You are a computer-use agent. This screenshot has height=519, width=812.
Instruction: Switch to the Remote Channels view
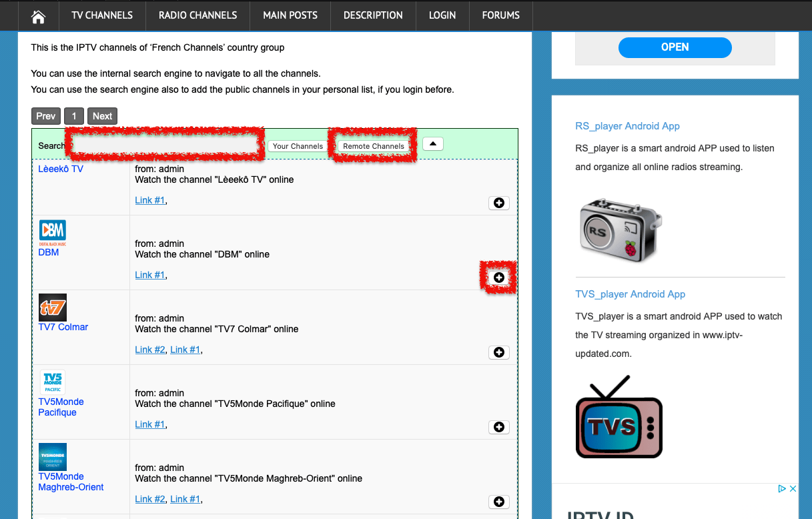pyautogui.click(x=373, y=145)
